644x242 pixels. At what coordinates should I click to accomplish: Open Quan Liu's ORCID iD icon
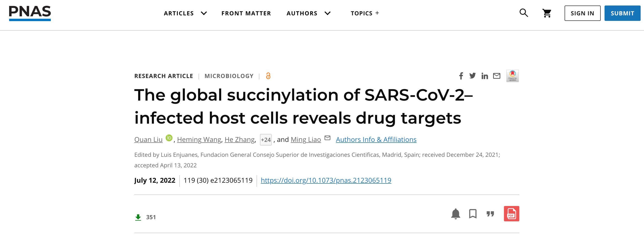point(169,138)
